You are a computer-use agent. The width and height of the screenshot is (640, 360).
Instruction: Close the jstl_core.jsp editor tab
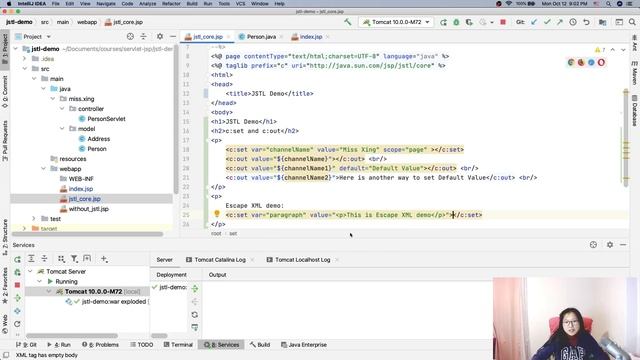click(228, 37)
